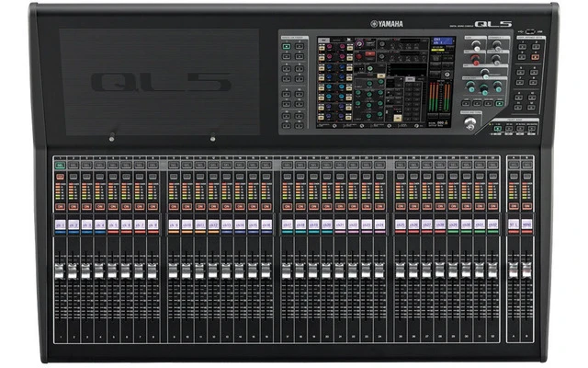Select the ST L master channel SEL key
The height and width of the screenshot is (368, 588).
pyautogui.click(x=514, y=166)
